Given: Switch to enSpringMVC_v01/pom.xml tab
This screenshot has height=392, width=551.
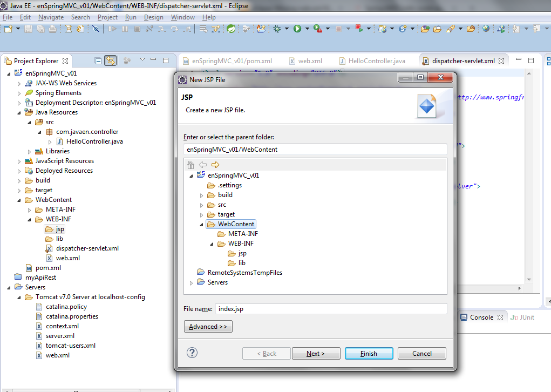Looking at the screenshot, I should [228, 61].
